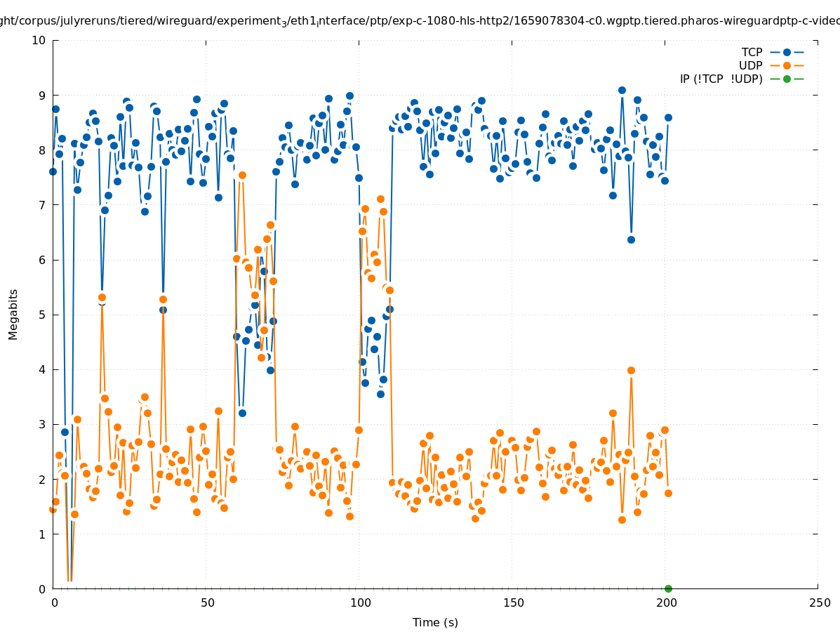
Task: Click the orange UDP legend marker
Action: [787, 66]
